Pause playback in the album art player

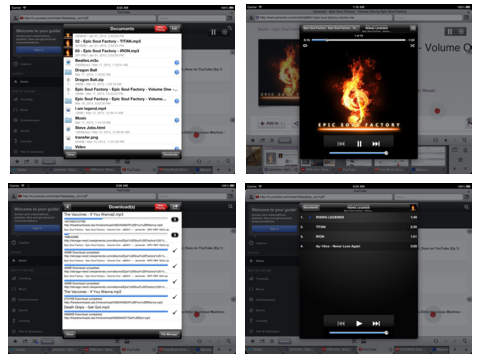[x=359, y=144]
